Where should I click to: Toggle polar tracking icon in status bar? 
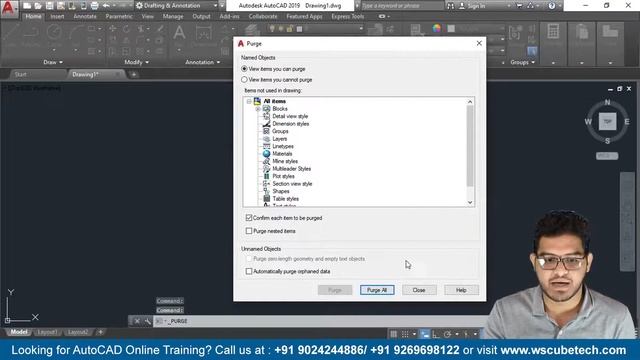click(x=447, y=334)
